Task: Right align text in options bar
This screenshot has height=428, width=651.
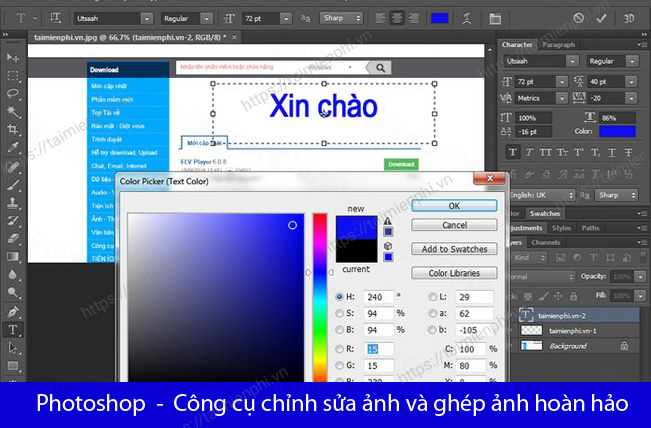Action: [x=414, y=18]
